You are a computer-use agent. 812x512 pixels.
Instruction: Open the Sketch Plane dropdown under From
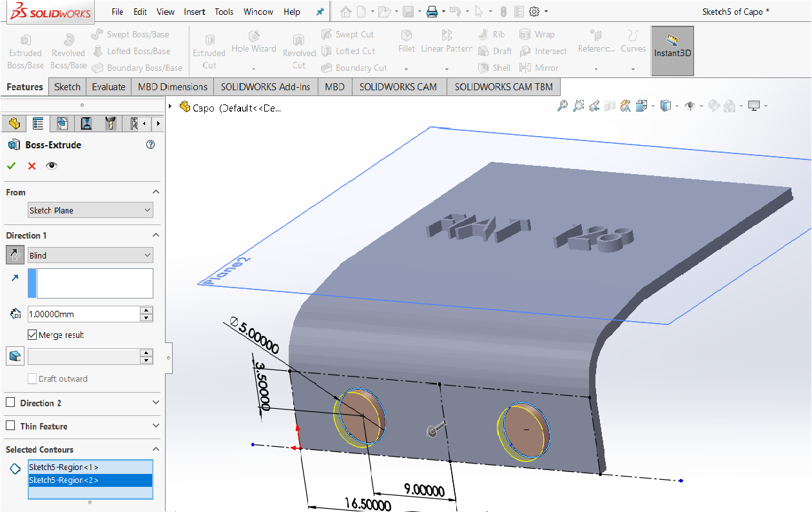pyautogui.click(x=90, y=210)
